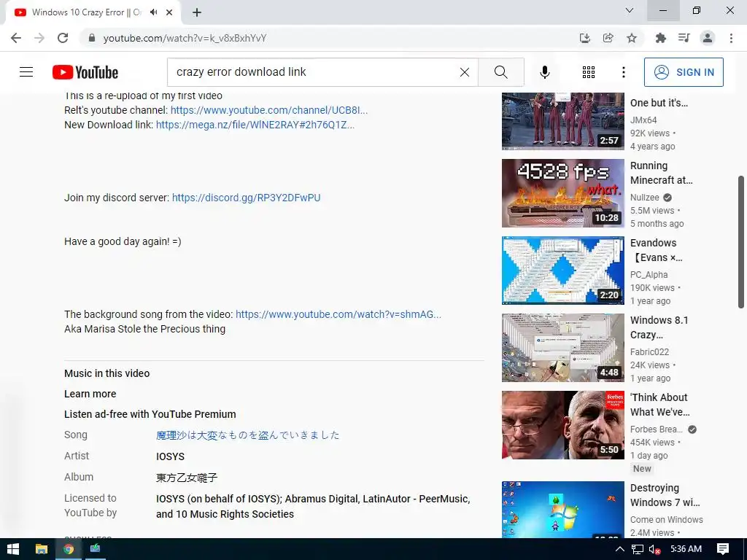The image size is (747, 560).
Task: Close the Windows 10 Crazy Error tab
Action: point(169,12)
